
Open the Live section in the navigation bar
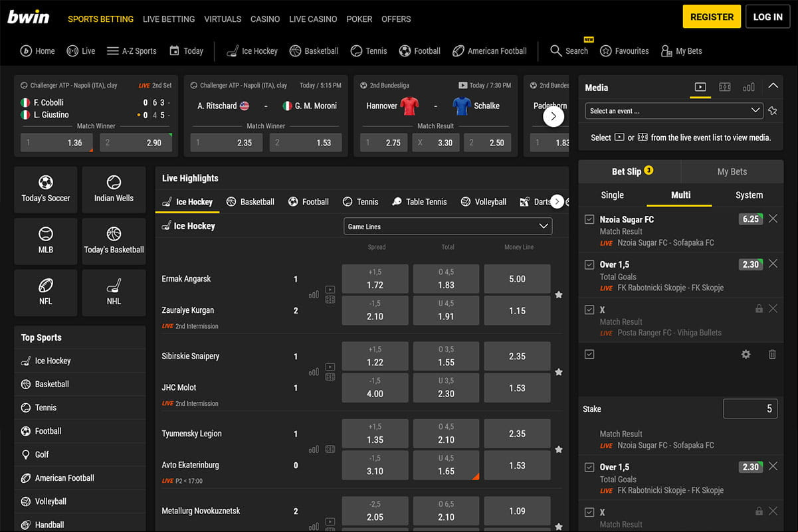[81, 50]
